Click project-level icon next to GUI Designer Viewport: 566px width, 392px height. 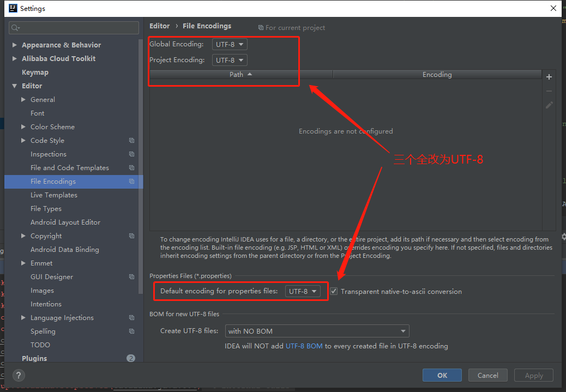(132, 277)
